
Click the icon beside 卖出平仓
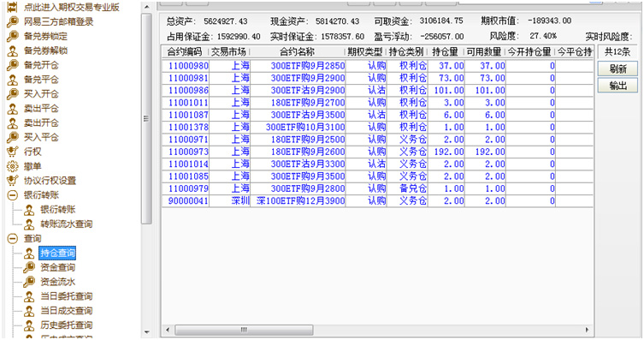click(13, 109)
